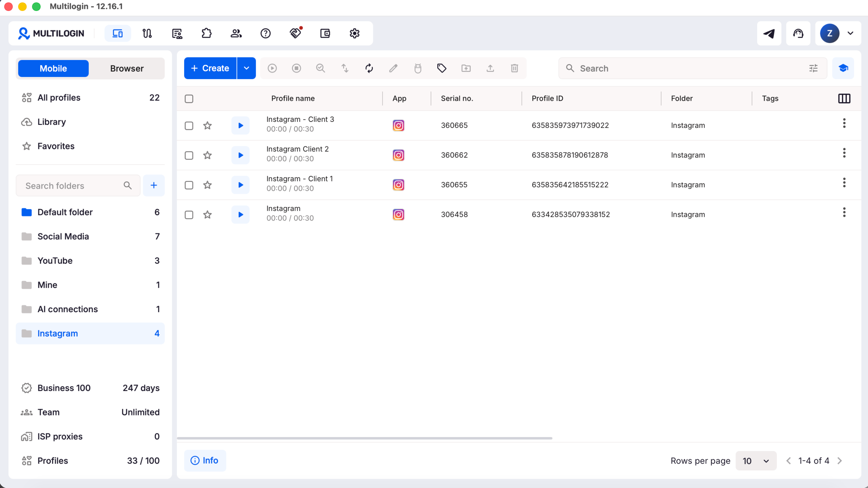
Task: Favorite the Instagram Client 2 profile star
Action: pos(208,155)
